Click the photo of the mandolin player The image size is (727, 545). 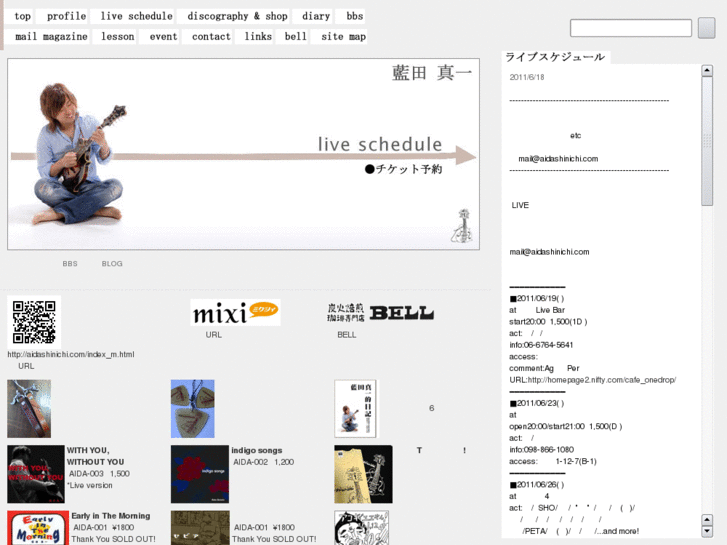(78, 153)
